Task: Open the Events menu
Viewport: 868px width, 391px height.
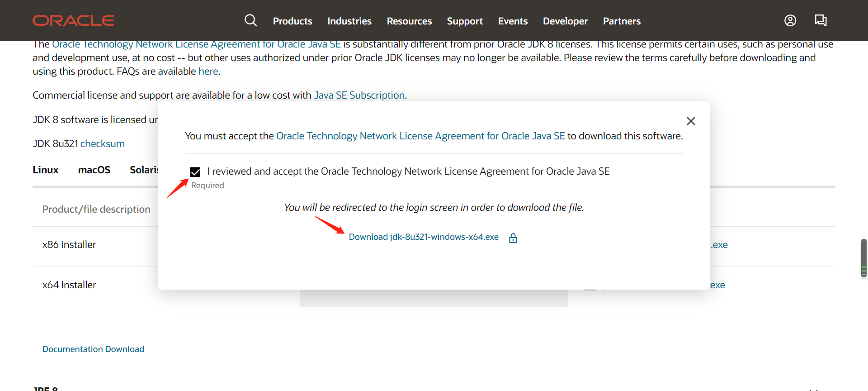Action: [513, 21]
